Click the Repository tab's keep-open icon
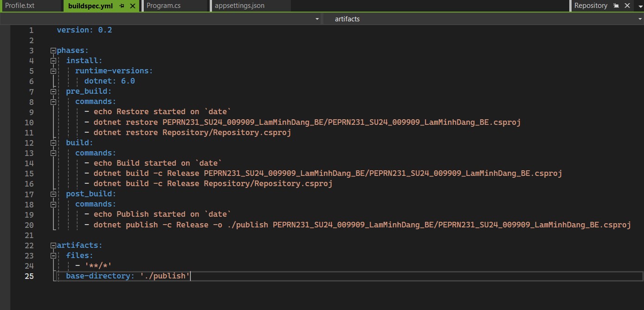 (x=616, y=6)
